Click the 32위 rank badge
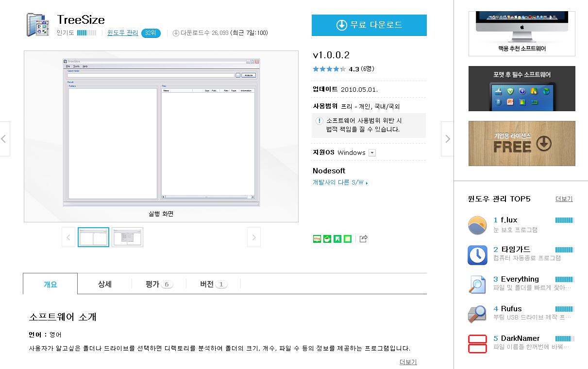 (x=151, y=33)
